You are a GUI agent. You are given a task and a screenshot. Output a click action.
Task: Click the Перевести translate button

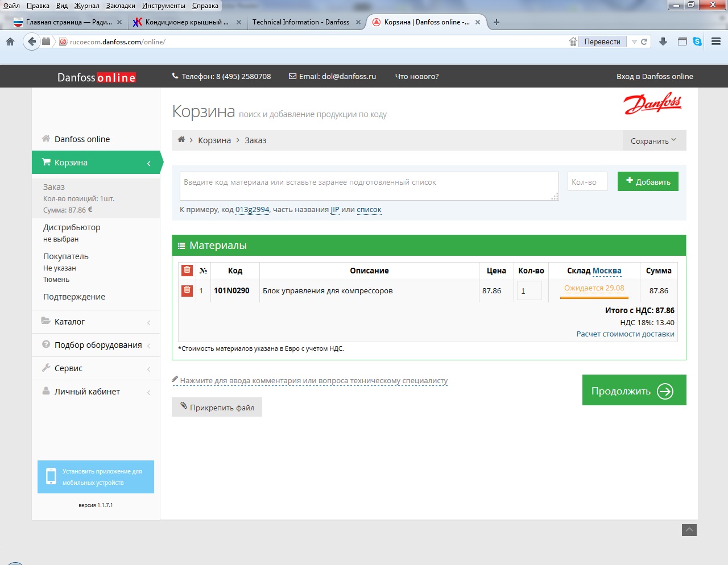click(602, 41)
